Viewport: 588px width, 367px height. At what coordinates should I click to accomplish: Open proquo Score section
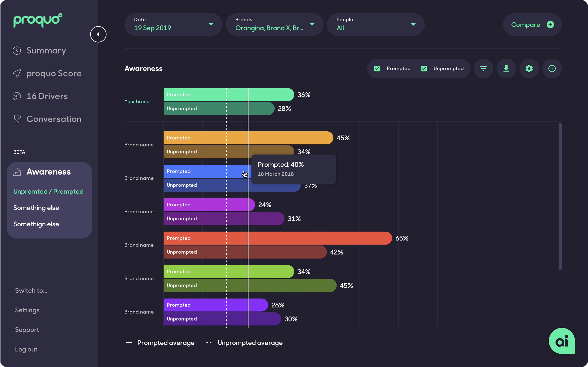point(54,73)
